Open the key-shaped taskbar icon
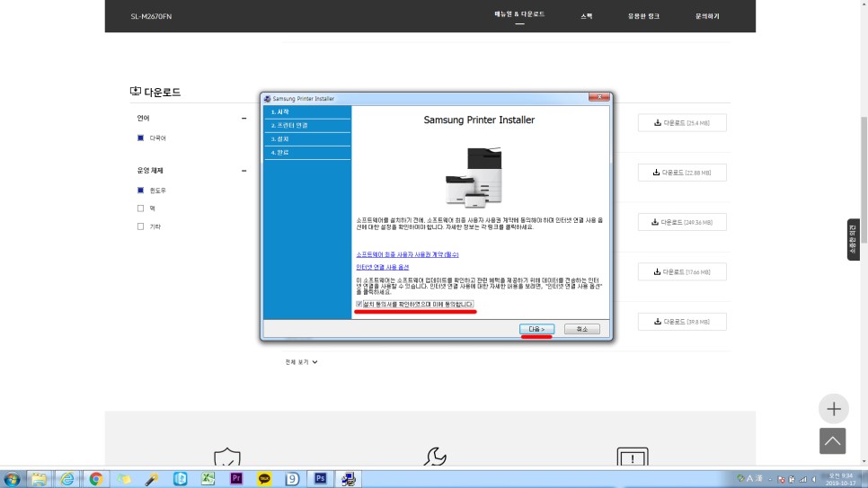This screenshot has width=868, height=488. pyautogui.click(x=152, y=479)
